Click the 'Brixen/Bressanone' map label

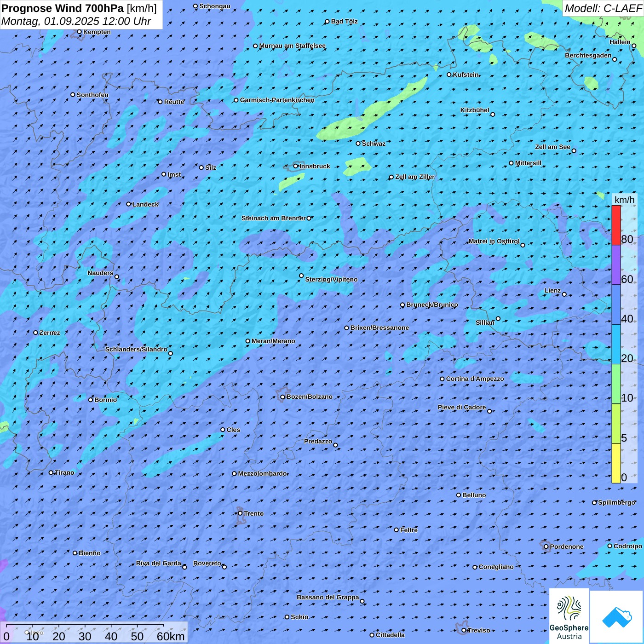[x=379, y=328]
